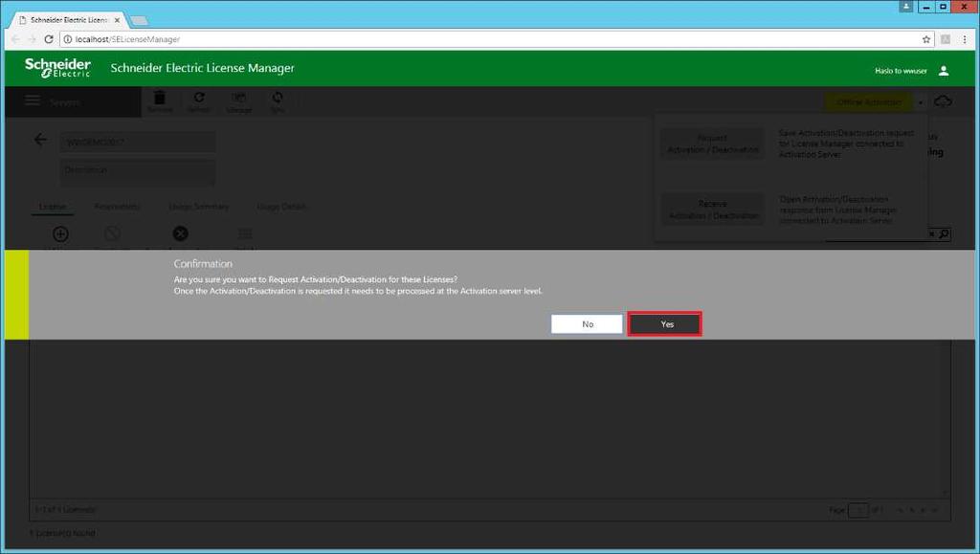Image resolution: width=980 pixels, height=554 pixels.
Task: Click the localhost/SELicenseManager address bar
Action: [497, 39]
